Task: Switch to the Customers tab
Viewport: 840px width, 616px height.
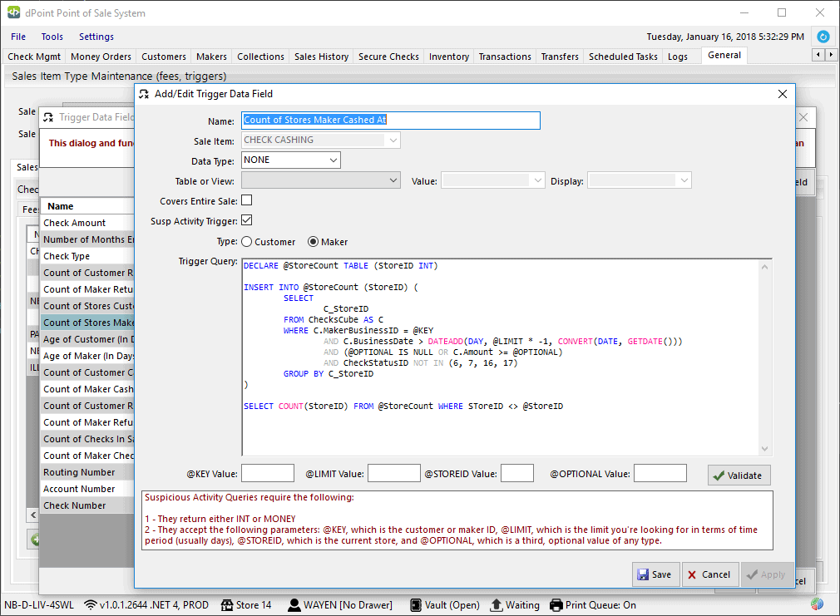Action: click(163, 57)
